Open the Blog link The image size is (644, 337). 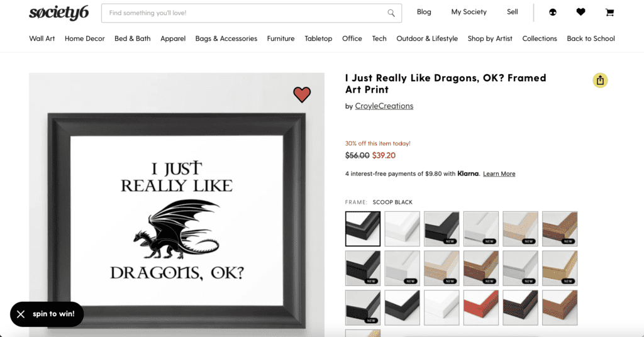pyautogui.click(x=424, y=12)
